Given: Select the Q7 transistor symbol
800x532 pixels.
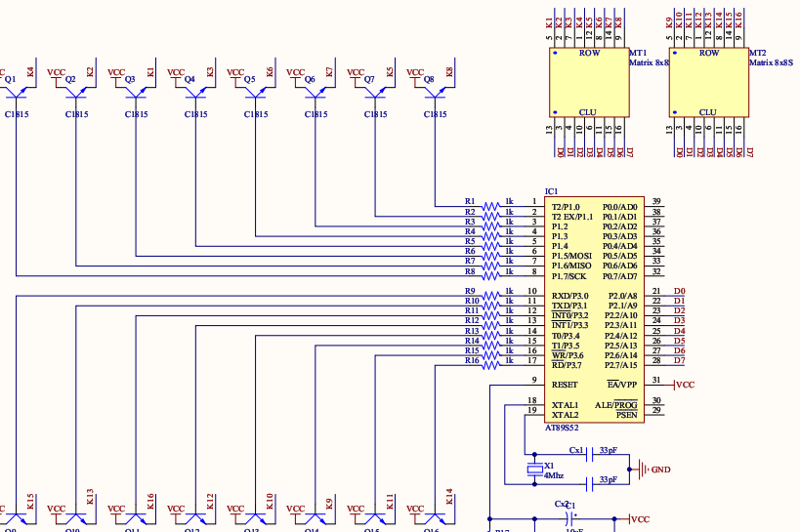Looking at the screenshot, I should point(375,93).
